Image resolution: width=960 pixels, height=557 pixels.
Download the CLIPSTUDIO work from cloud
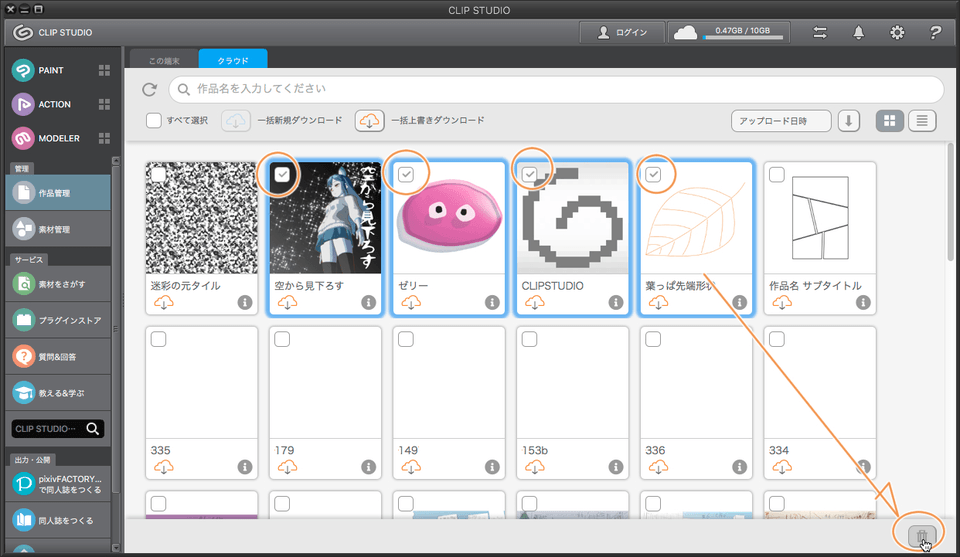pos(534,302)
